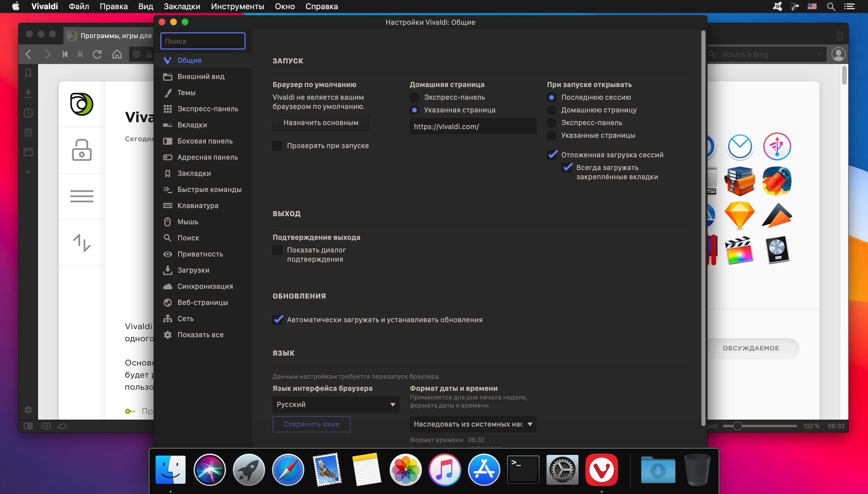Reload the page in Vivaldi browser window
Image resolution: width=868 pixels, height=494 pixels.
[x=97, y=54]
